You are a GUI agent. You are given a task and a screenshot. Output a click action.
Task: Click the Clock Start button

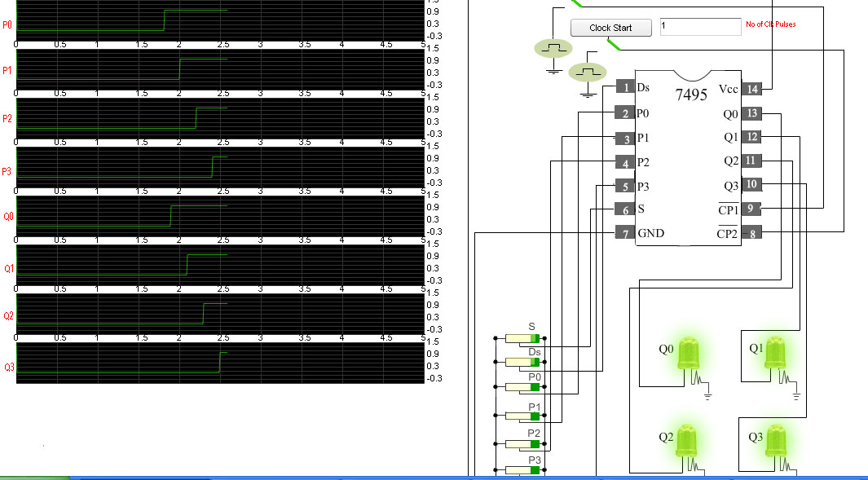tap(610, 28)
